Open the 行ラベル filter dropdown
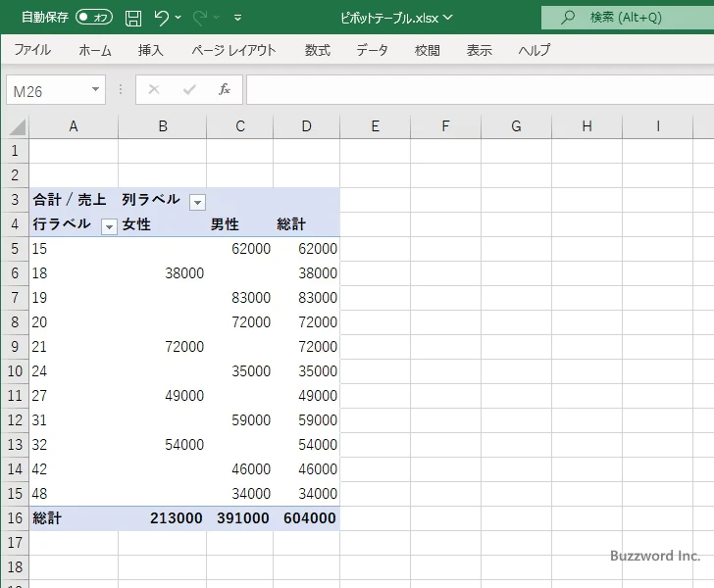Screen dimensions: 714x588 pos(109,226)
